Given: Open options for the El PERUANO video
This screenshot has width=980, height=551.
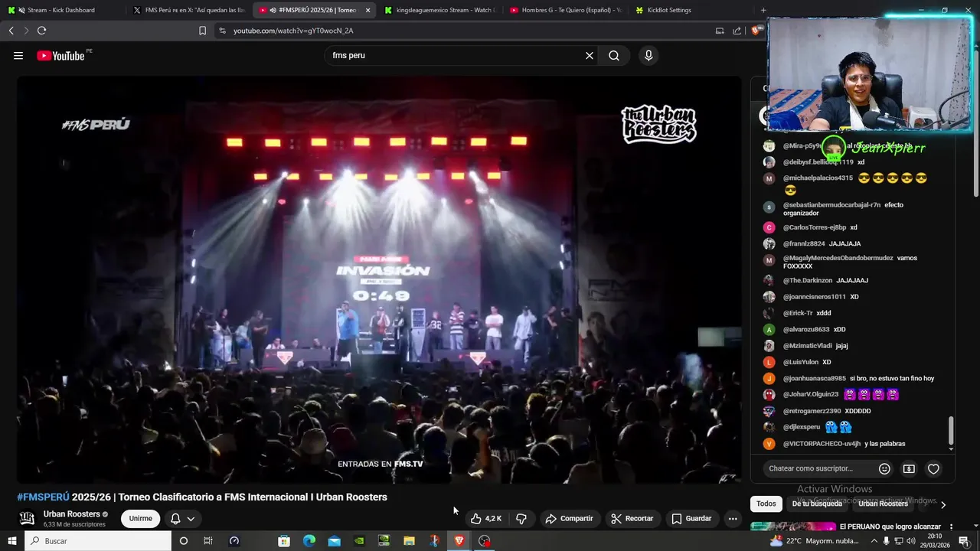Looking at the screenshot, I should [x=951, y=527].
